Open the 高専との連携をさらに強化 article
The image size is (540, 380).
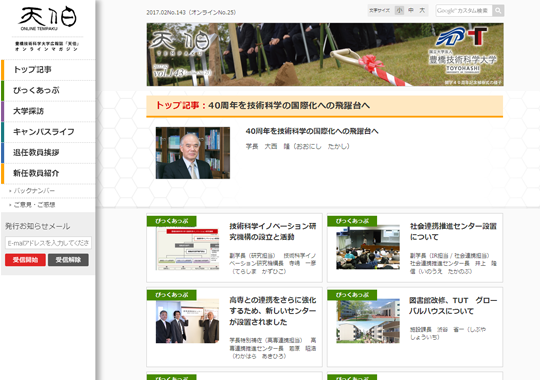click(273, 311)
